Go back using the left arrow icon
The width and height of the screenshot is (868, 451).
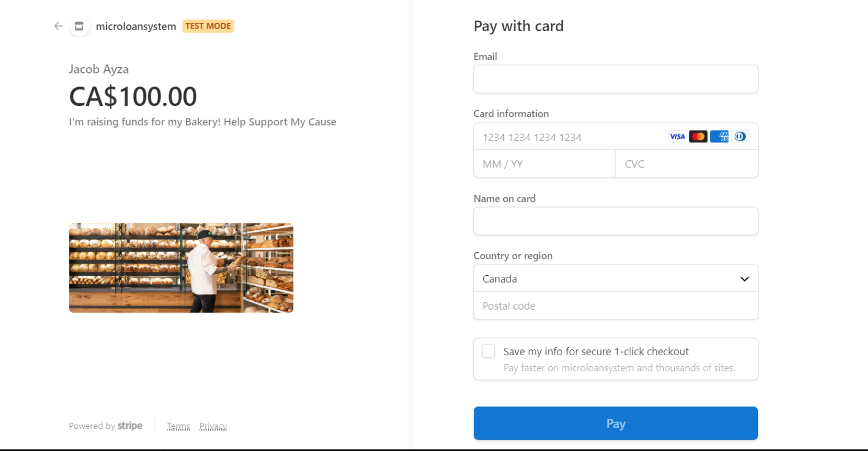pyautogui.click(x=58, y=26)
